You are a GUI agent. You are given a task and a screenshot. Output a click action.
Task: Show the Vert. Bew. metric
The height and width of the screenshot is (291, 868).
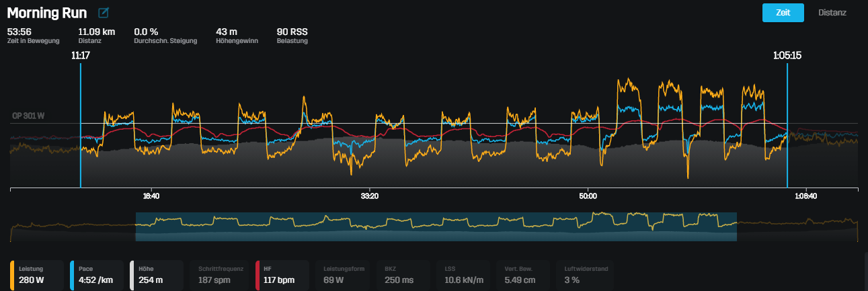point(522,275)
